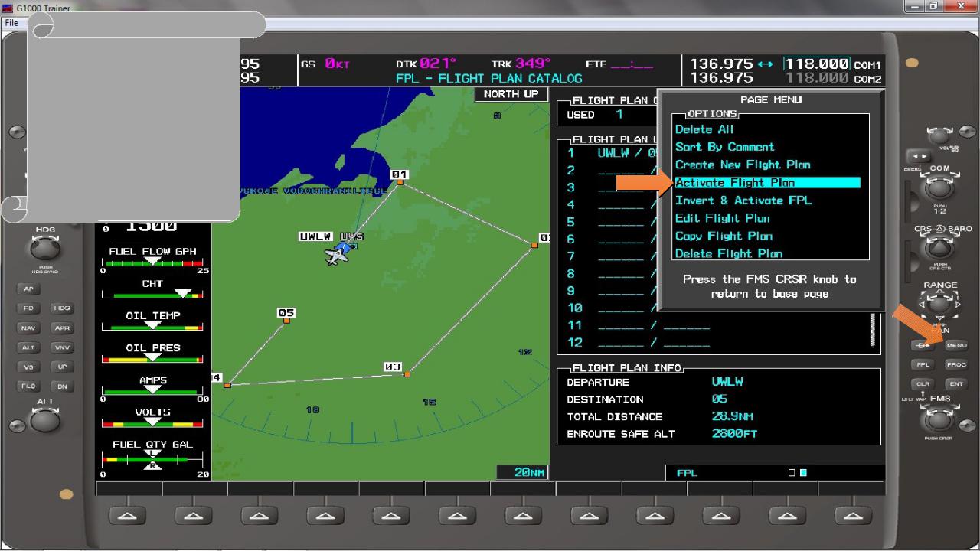Click the GS 0KT groundspeed readout
The width and height of the screenshot is (980, 551).
pos(325,64)
